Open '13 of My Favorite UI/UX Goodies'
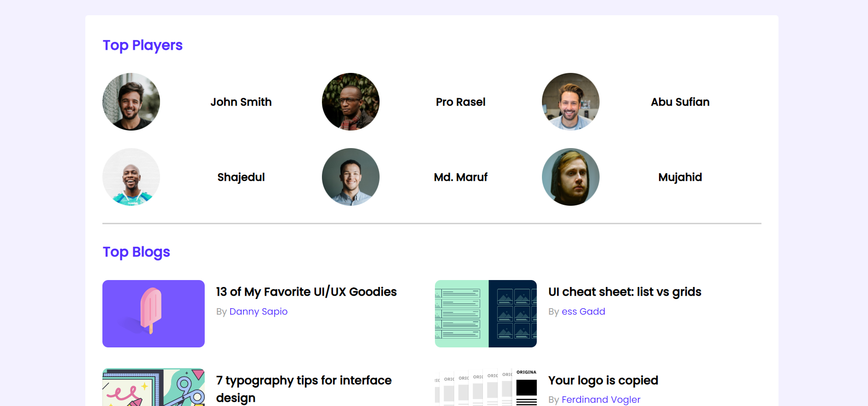The image size is (868, 406). coord(306,292)
